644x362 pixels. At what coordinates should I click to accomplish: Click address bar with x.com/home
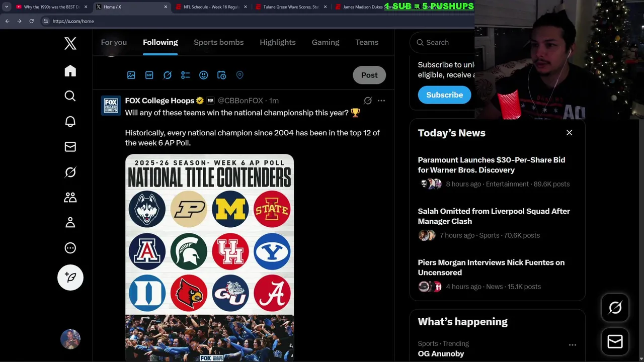257,21
